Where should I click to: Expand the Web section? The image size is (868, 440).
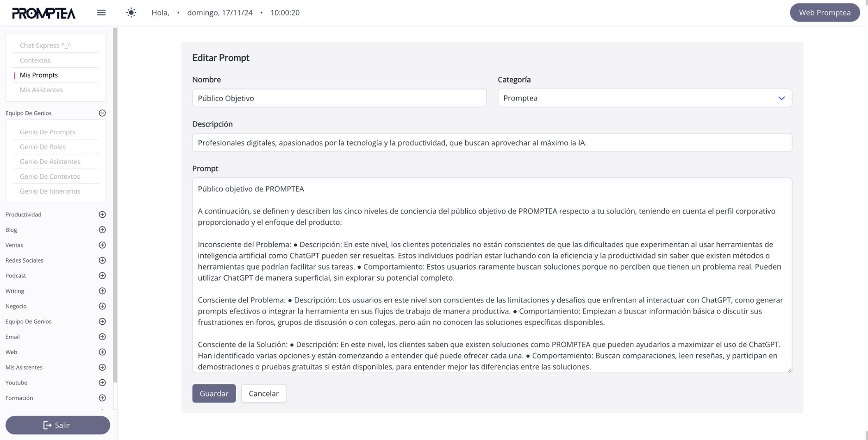(102, 352)
